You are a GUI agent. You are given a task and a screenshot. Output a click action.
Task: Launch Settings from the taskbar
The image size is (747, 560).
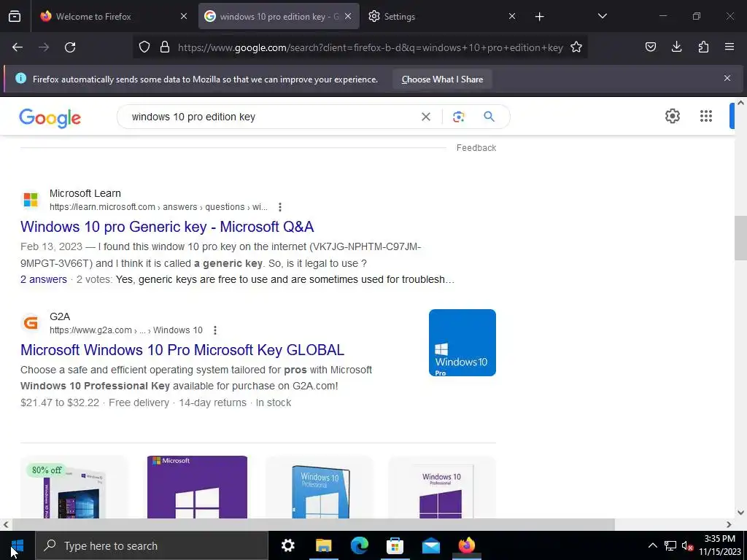(287, 545)
